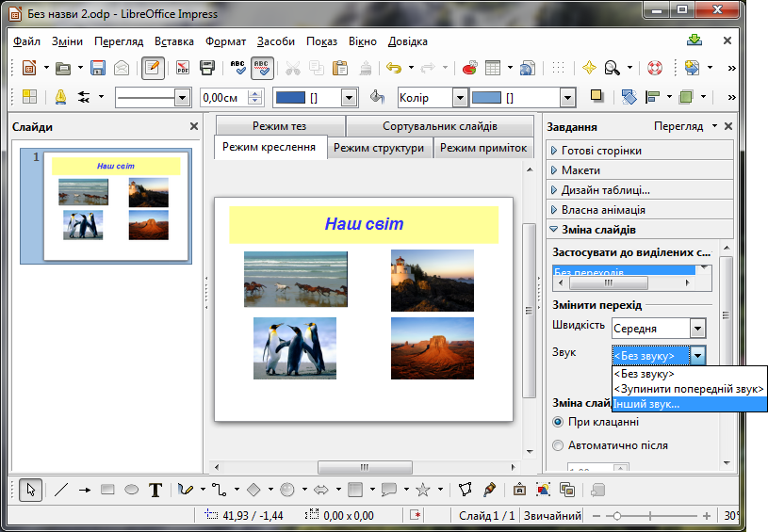Open the 'Колір' area style dropdown

click(460, 98)
